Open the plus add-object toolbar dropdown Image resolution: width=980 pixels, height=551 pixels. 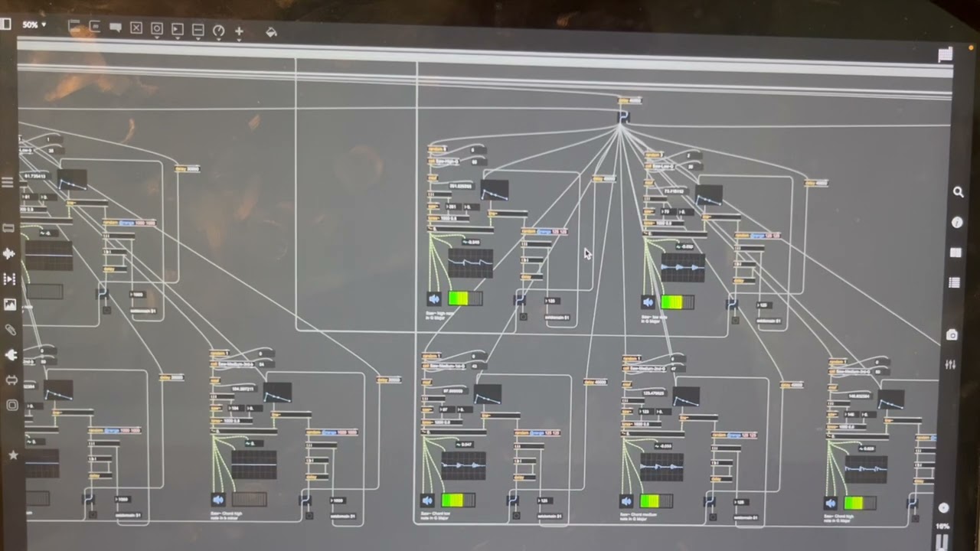(239, 31)
